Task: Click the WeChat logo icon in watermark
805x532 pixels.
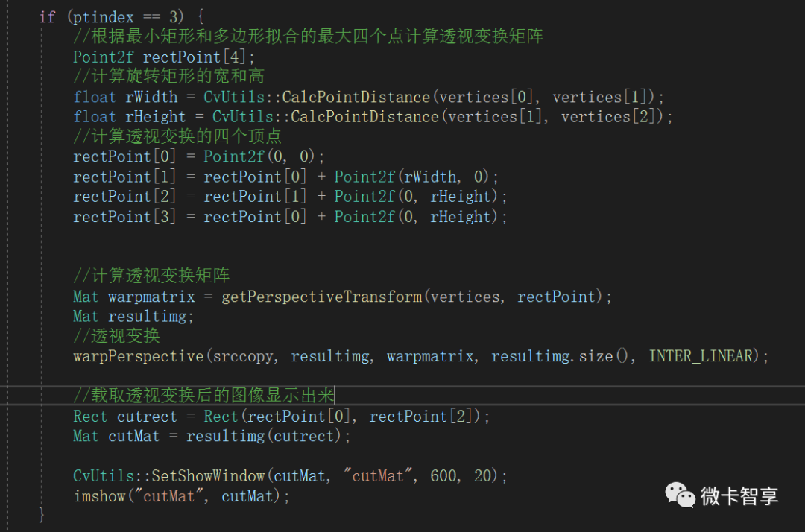Action: point(680,495)
